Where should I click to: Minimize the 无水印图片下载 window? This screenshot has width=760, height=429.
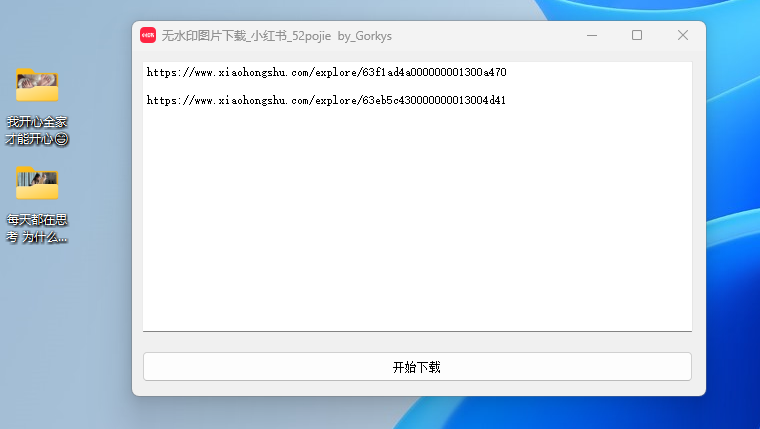(592, 35)
